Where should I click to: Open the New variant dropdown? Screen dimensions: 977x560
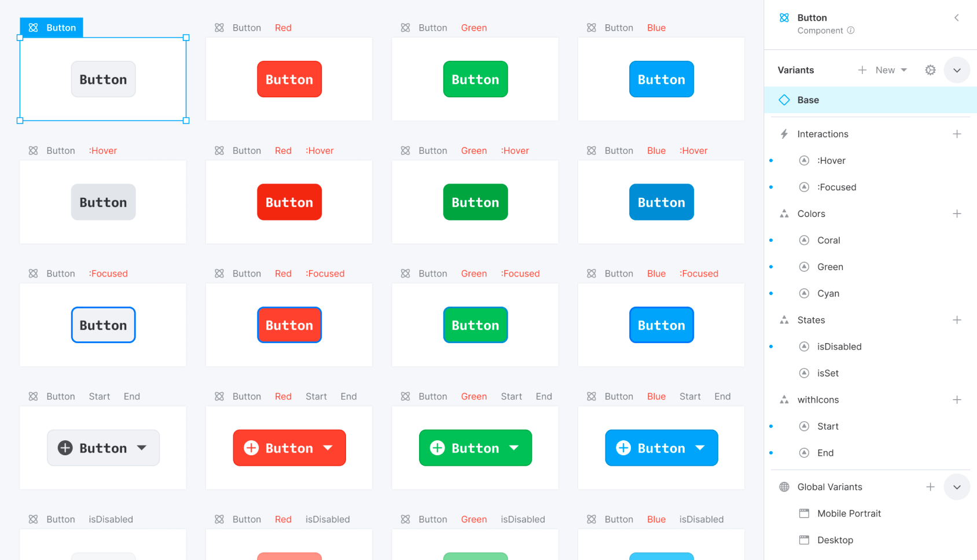(x=891, y=70)
